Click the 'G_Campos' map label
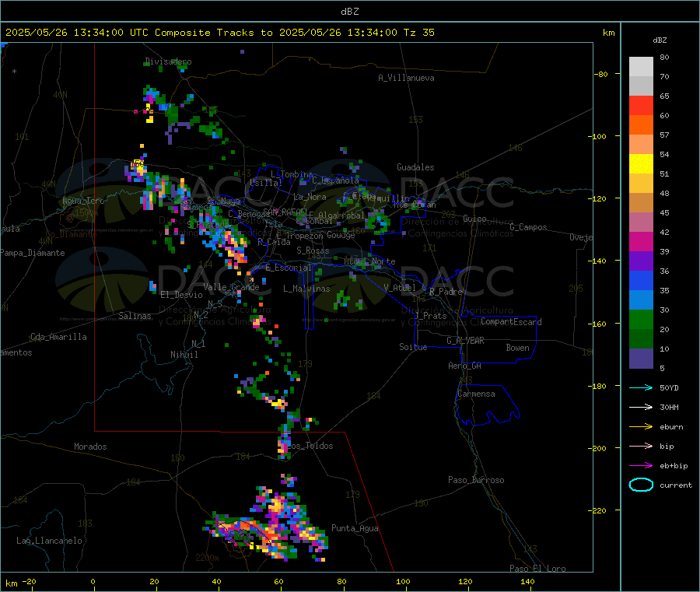700x592 pixels. click(x=529, y=227)
